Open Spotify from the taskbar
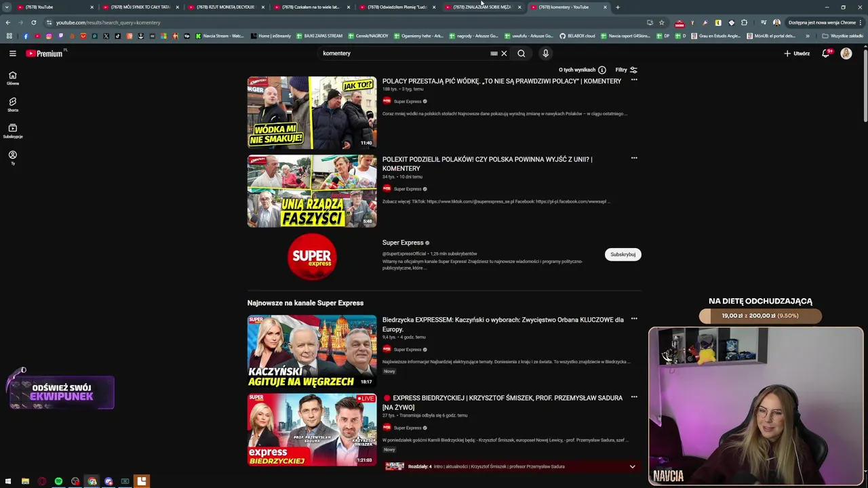The height and width of the screenshot is (488, 868). pos(59,481)
